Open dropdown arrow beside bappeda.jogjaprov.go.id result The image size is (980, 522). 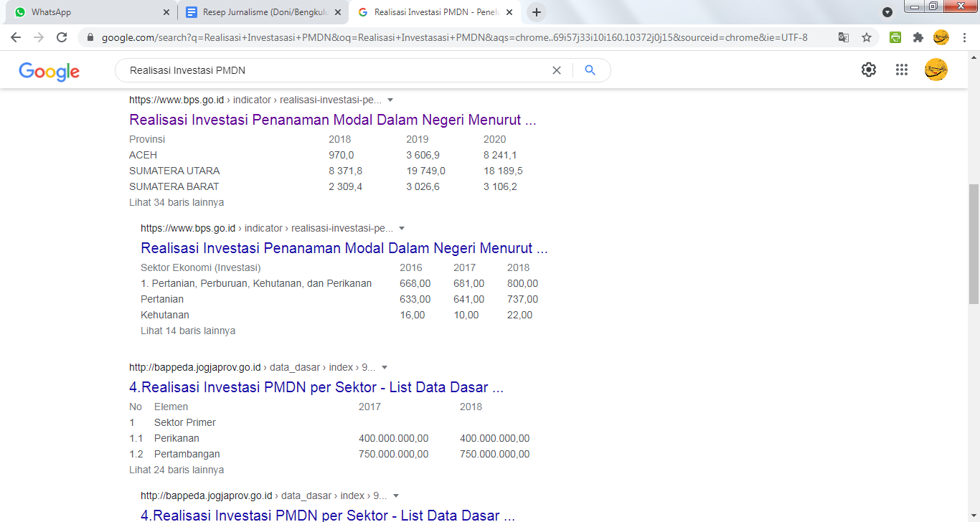(x=385, y=367)
